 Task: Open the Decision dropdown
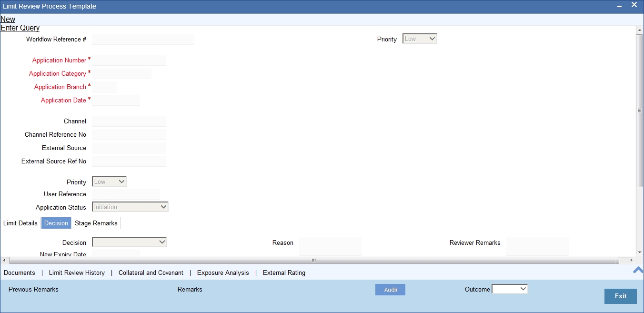[x=130, y=242]
